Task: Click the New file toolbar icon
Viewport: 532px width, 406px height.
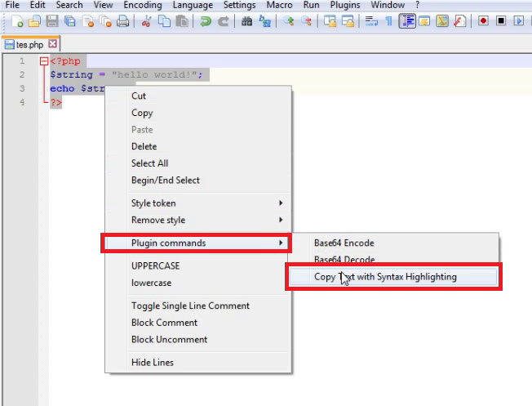Action: pos(17,21)
